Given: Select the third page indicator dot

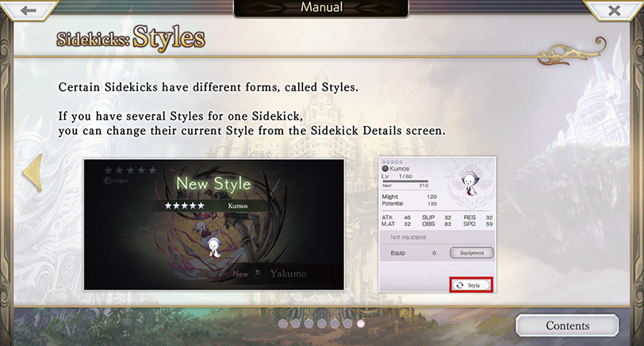Looking at the screenshot, I should (309, 324).
